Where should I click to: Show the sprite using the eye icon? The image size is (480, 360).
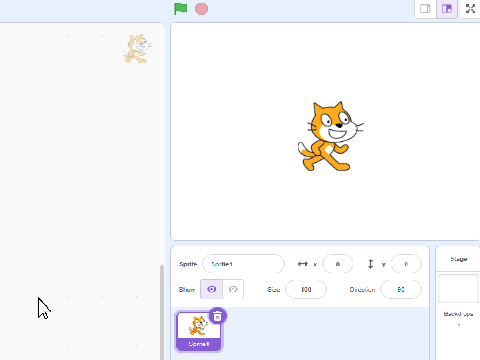[211, 289]
